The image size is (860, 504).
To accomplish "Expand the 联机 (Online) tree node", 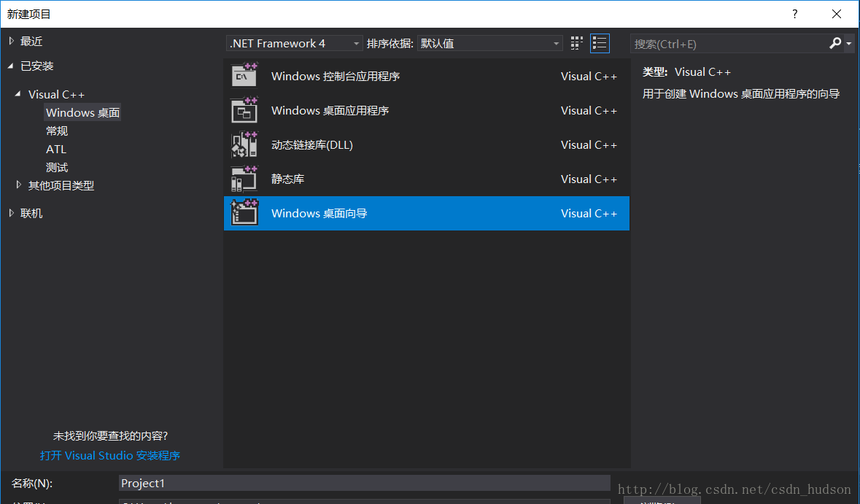I will click(11, 213).
